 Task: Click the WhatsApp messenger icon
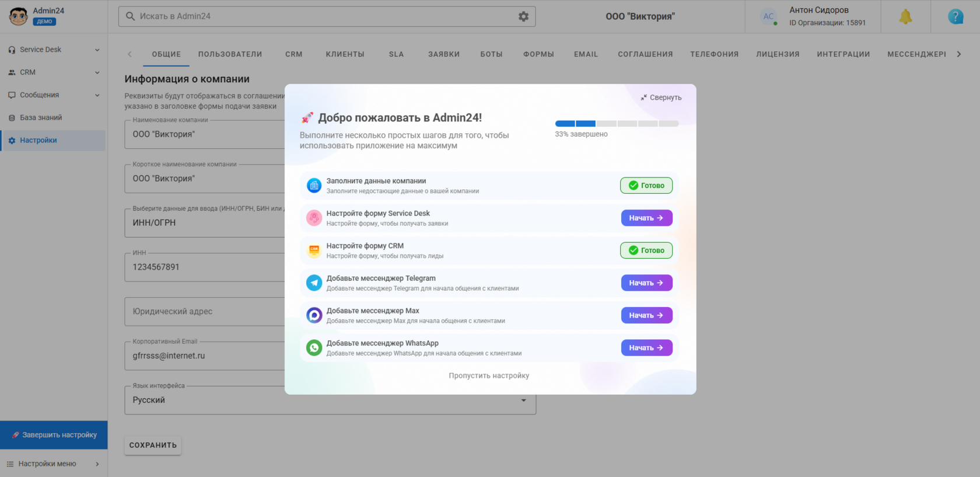click(x=314, y=347)
